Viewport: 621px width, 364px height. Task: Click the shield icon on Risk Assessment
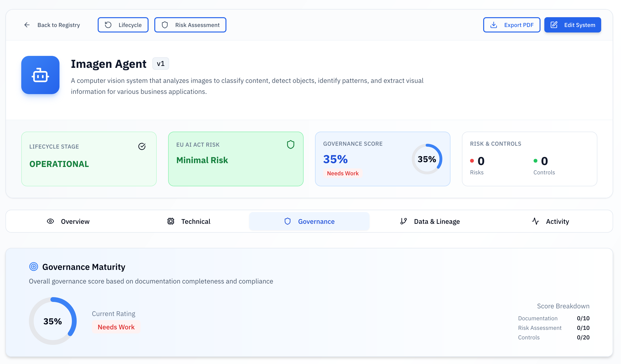(165, 25)
